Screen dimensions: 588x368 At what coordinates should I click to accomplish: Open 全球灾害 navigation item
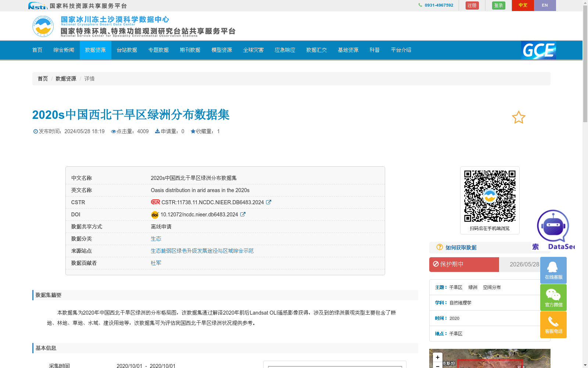pyautogui.click(x=254, y=50)
